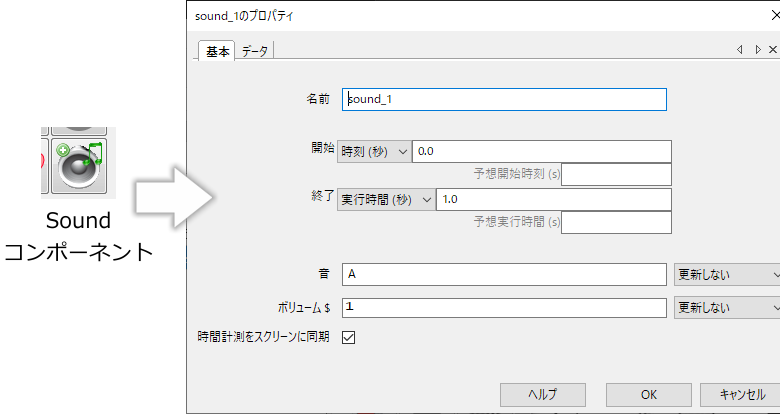780x414 pixels.
Task: Click the right tab scroll arrow
Action: pos(758,49)
